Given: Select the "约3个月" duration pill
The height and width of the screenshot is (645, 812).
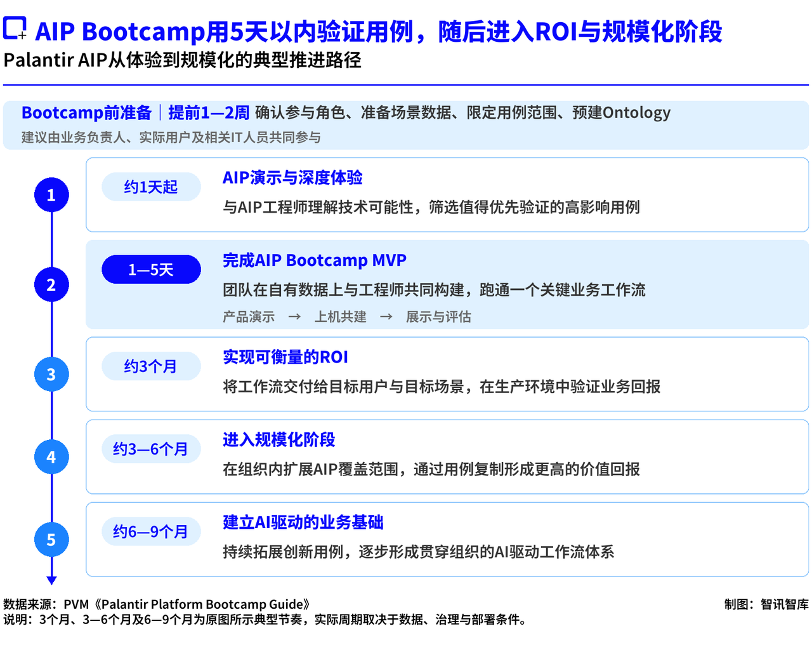Looking at the screenshot, I should [151, 366].
